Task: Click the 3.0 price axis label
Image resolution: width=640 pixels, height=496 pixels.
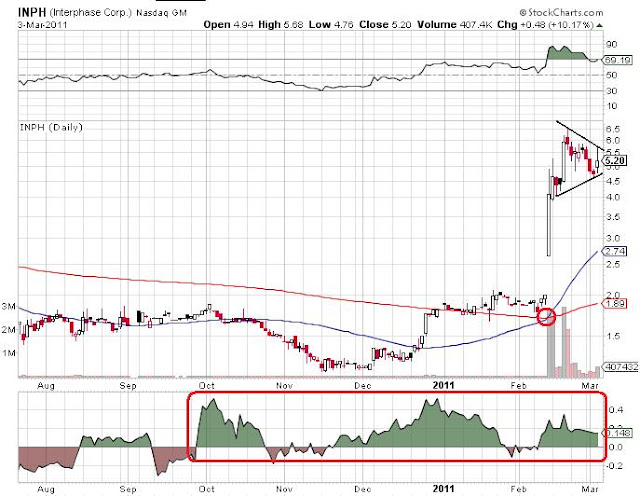Action: tap(613, 238)
